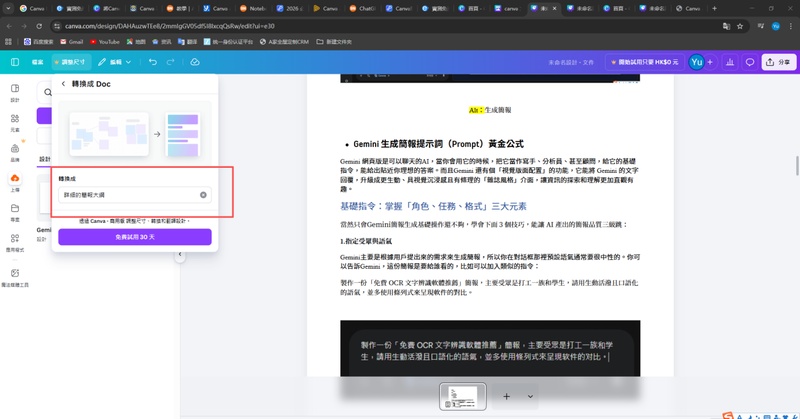The height and width of the screenshot is (419, 800).
Task: Click the search magnifier in side panel
Action: (47, 92)
